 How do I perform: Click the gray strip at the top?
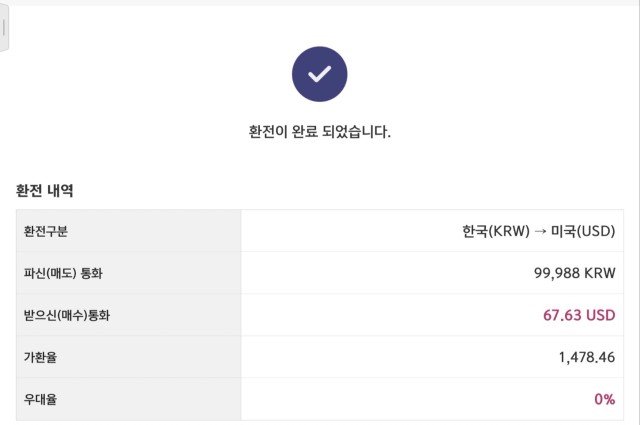pos(320,2)
